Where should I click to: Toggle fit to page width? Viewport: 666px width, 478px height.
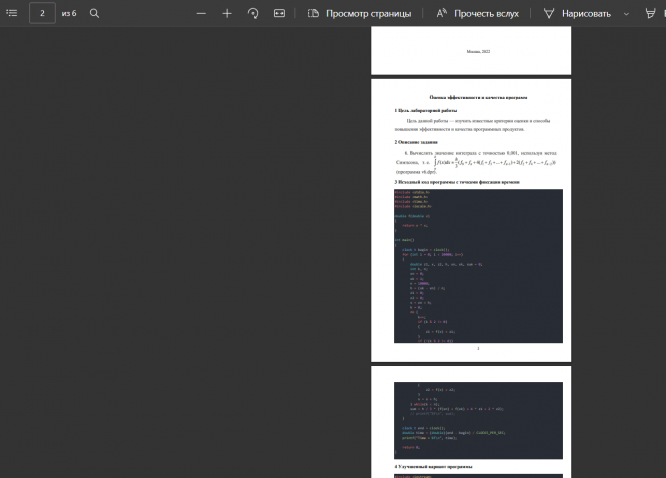[x=279, y=13]
